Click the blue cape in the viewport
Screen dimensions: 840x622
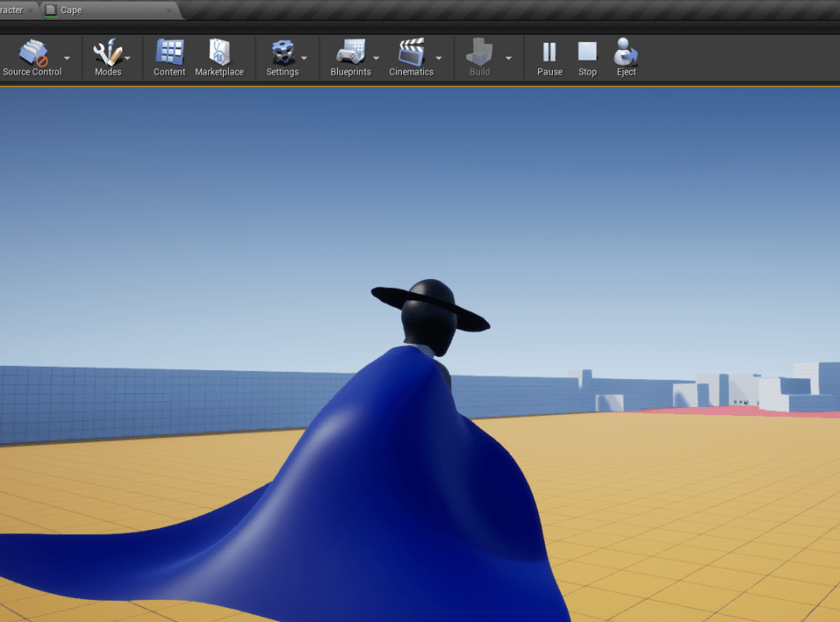[x=394, y=492]
